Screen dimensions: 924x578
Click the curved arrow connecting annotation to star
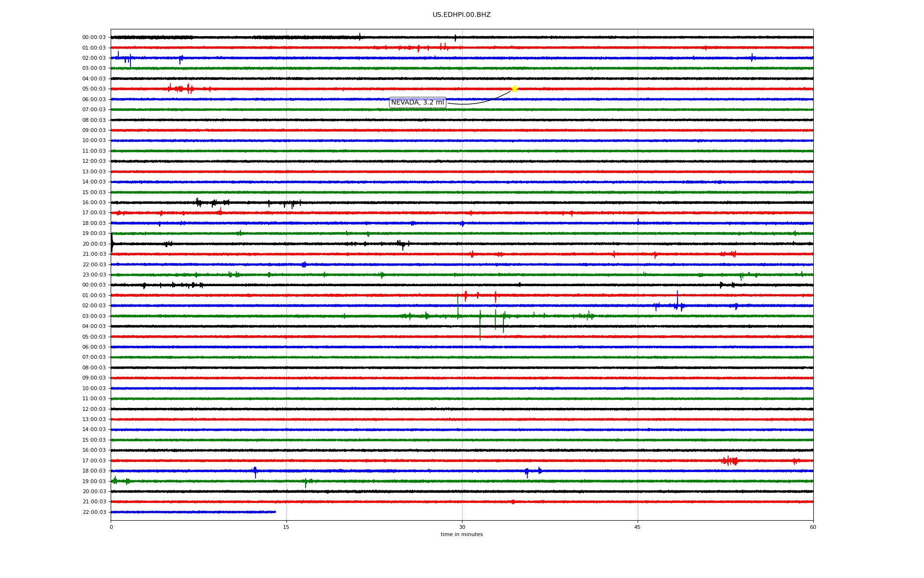pos(476,103)
